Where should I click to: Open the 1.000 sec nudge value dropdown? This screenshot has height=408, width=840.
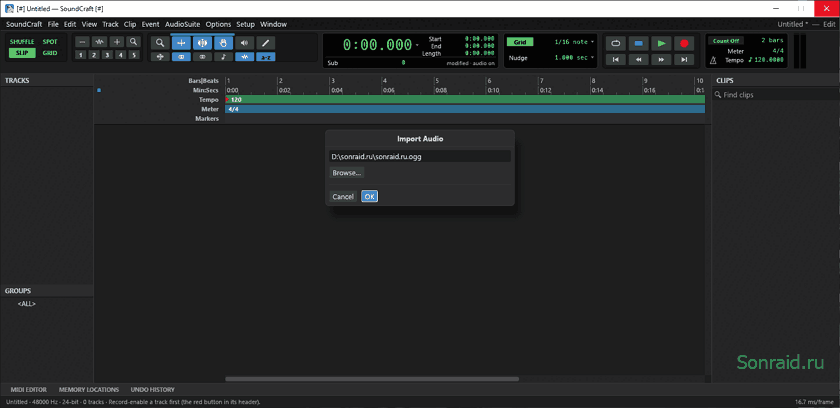click(574, 57)
